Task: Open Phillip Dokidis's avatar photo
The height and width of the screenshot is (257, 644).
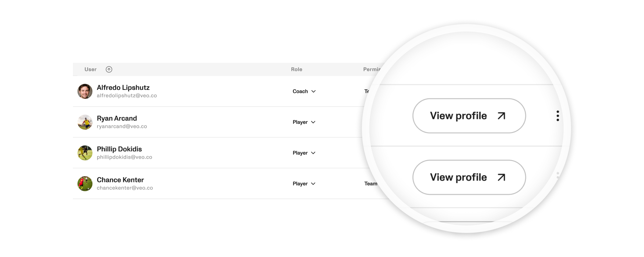Action: (85, 153)
